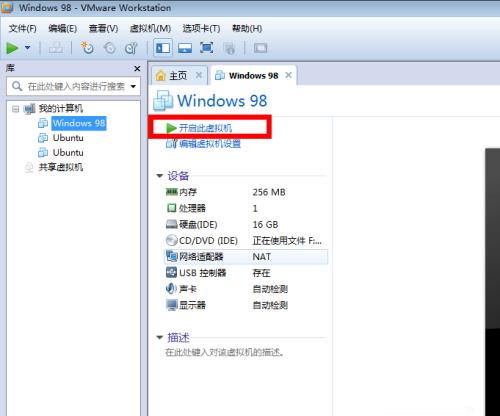Click the network adapter icon

(171, 256)
